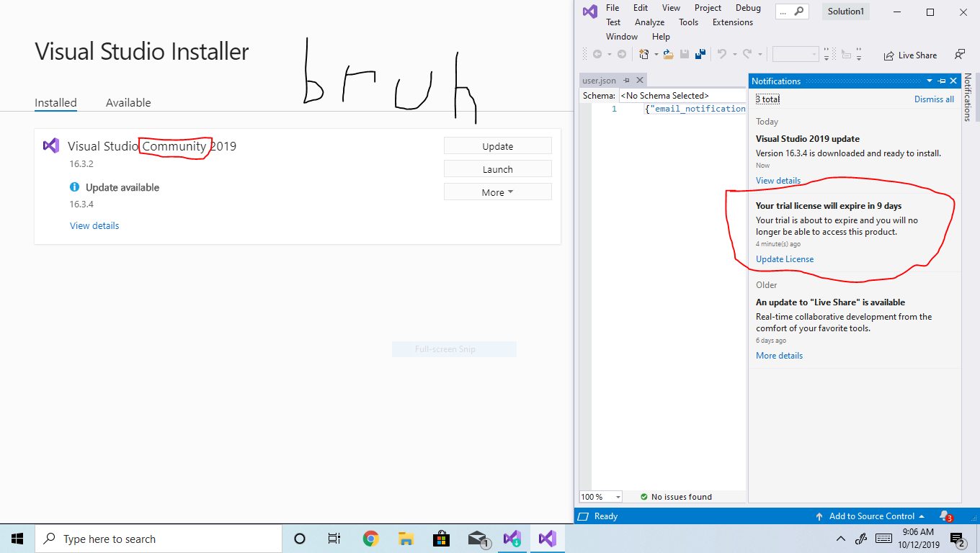Click the Launch button in Installer

498,169
